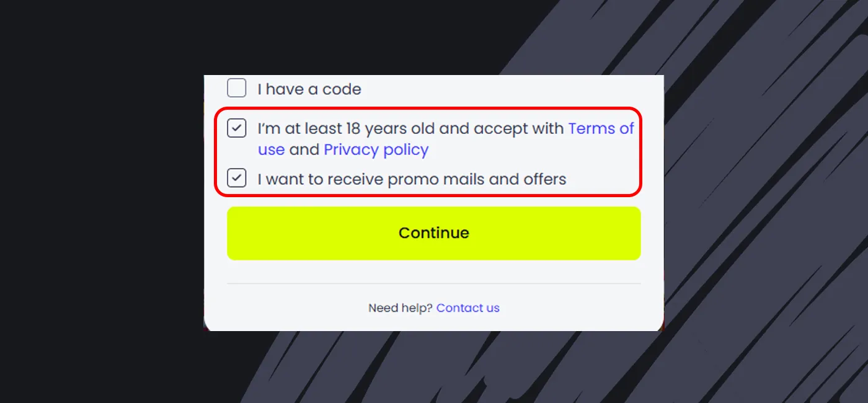Click the checkmark icon beside the age statement
The image size is (868, 403).
click(236, 128)
